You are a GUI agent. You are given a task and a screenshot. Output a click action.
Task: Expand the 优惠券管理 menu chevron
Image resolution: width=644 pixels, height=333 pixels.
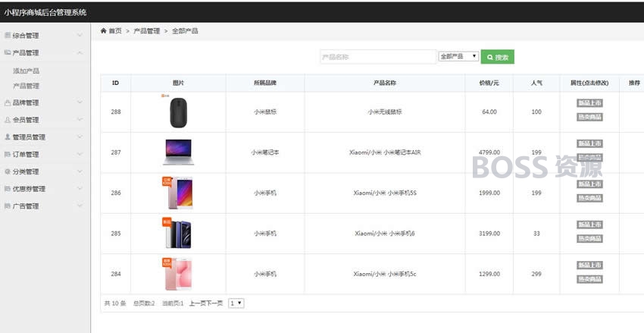pyautogui.click(x=80, y=189)
